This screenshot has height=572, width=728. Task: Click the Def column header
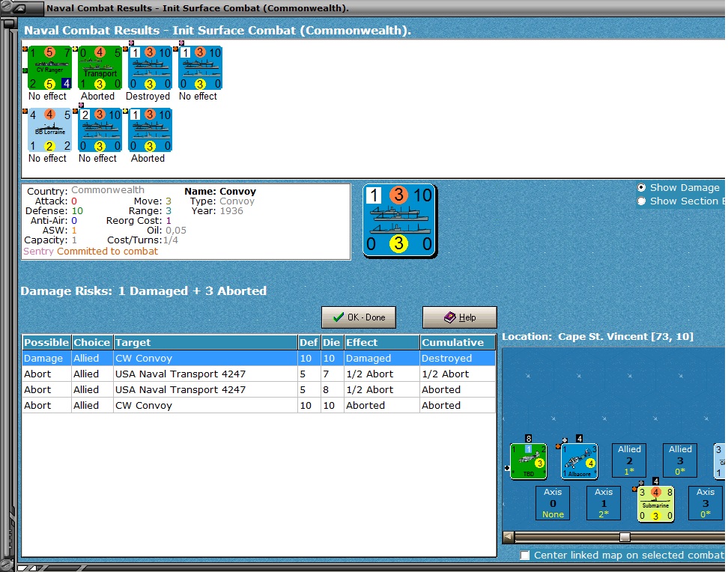[x=309, y=343]
